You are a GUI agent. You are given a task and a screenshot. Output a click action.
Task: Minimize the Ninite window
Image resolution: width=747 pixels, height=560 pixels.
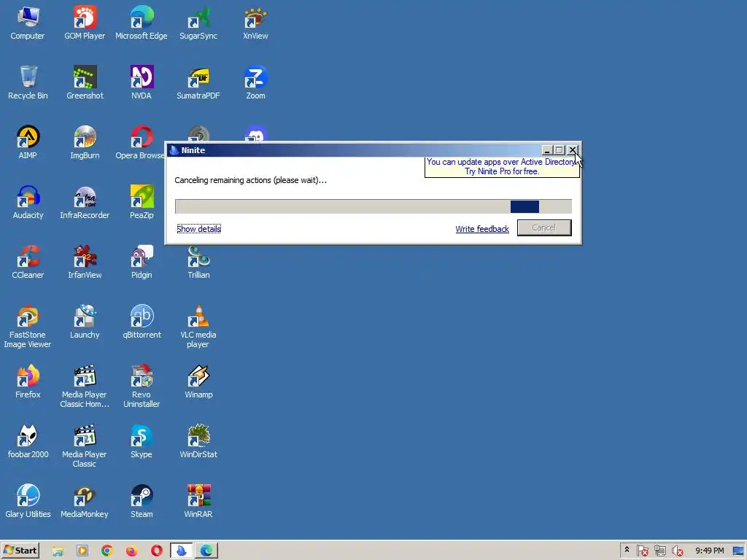(x=547, y=150)
